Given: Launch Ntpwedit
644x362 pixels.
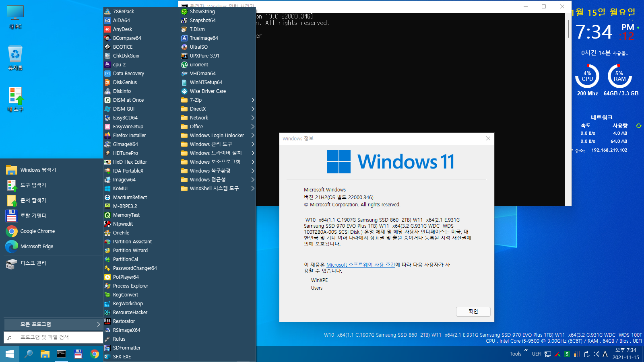Looking at the screenshot, I should tap(123, 224).
